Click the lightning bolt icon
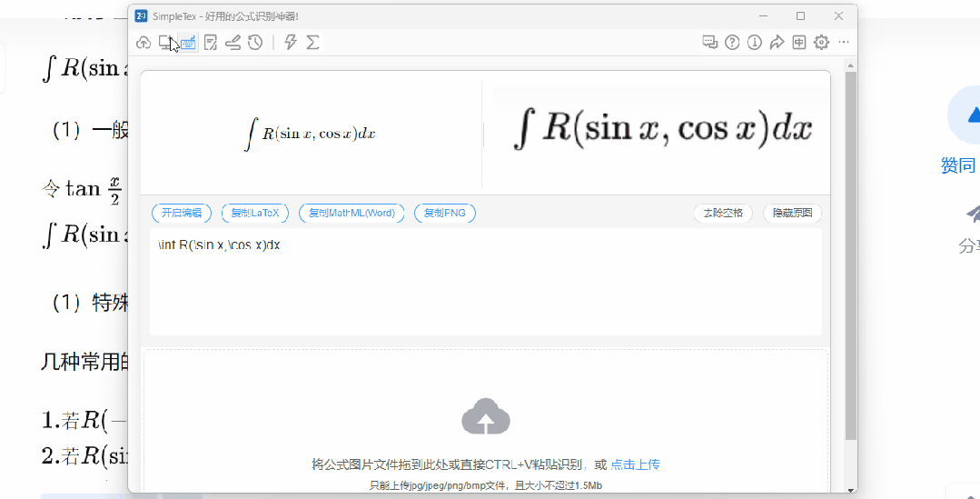This screenshot has height=499, width=980. pos(290,43)
